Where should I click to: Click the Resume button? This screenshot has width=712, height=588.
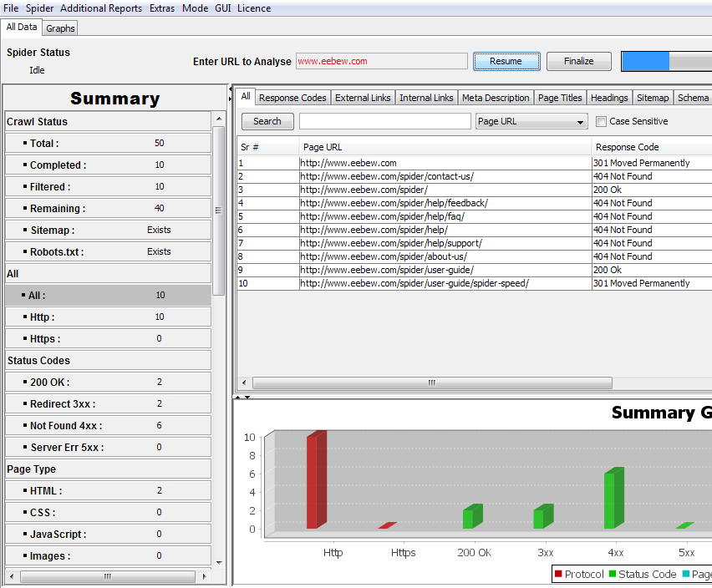[506, 61]
